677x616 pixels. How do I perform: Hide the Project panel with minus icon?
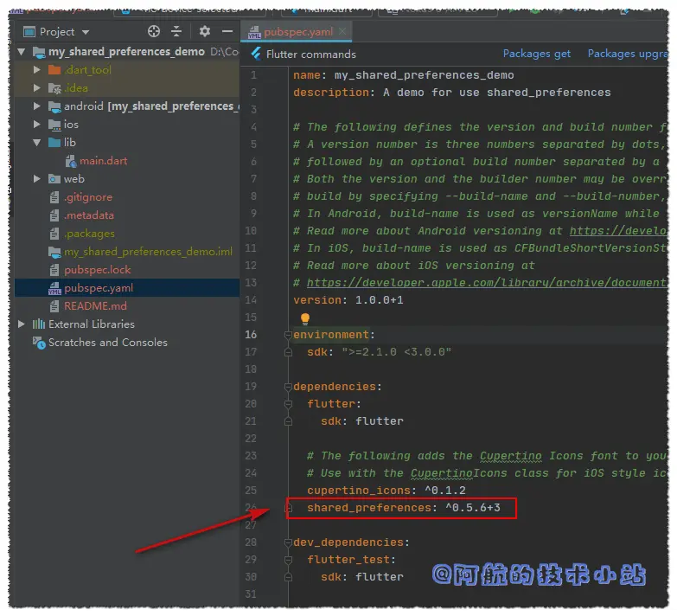pyautogui.click(x=227, y=31)
